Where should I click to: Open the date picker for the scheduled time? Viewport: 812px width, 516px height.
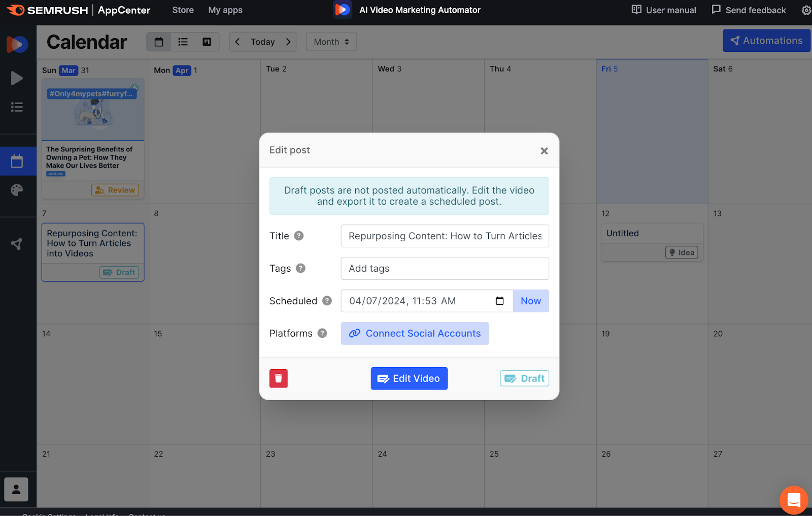(499, 301)
